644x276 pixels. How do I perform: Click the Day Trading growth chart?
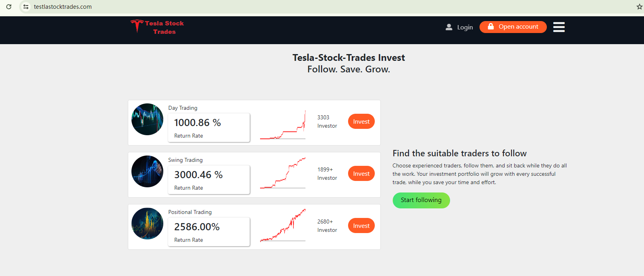pyautogui.click(x=283, y=125)
